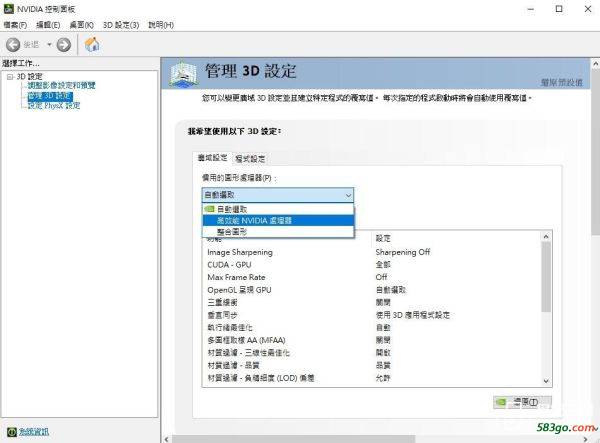Click the settings list vertical scrollbar thumb
The image size is (600, 443).
[546, 277]
